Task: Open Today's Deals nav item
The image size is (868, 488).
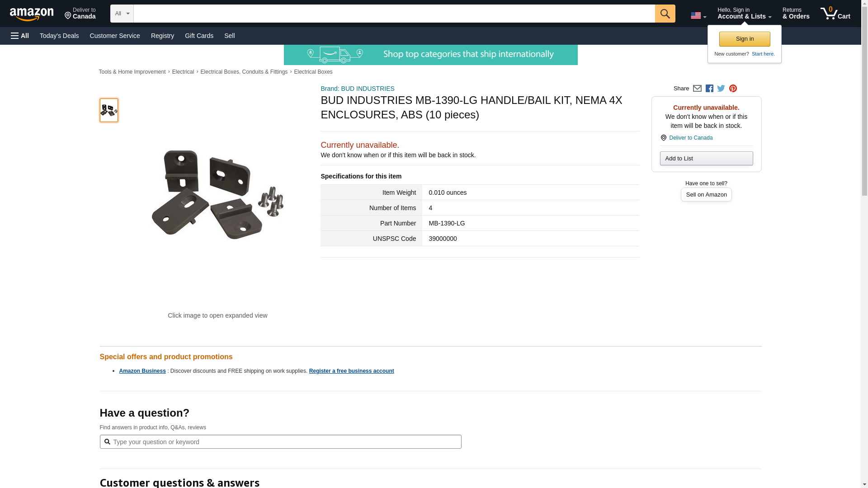Action: 59,36
